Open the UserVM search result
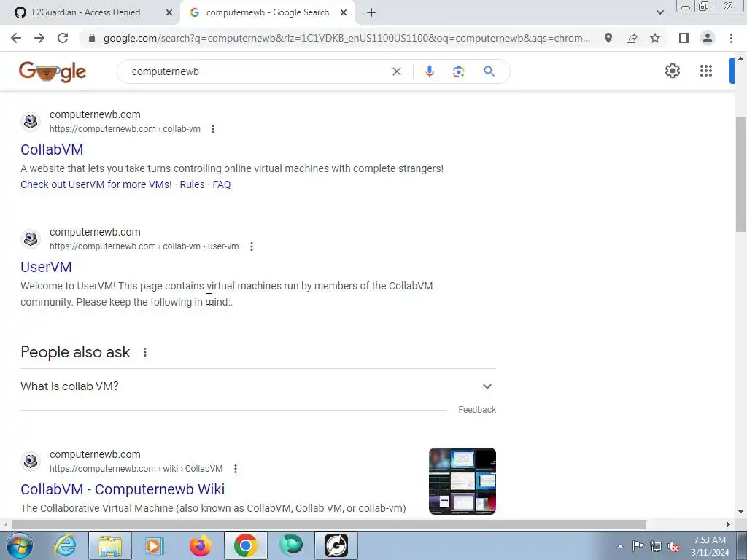Viewport: 747px width, 560px height. [46, 267]
